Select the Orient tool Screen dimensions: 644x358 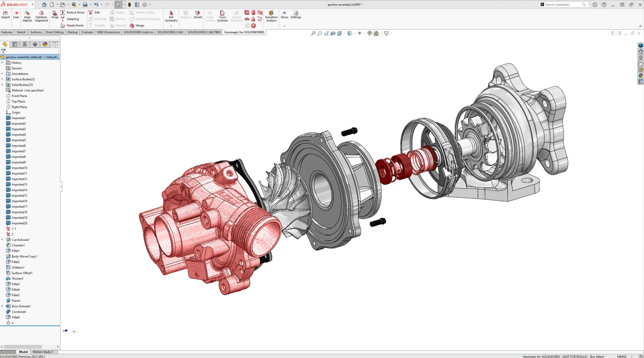[198, 13]
